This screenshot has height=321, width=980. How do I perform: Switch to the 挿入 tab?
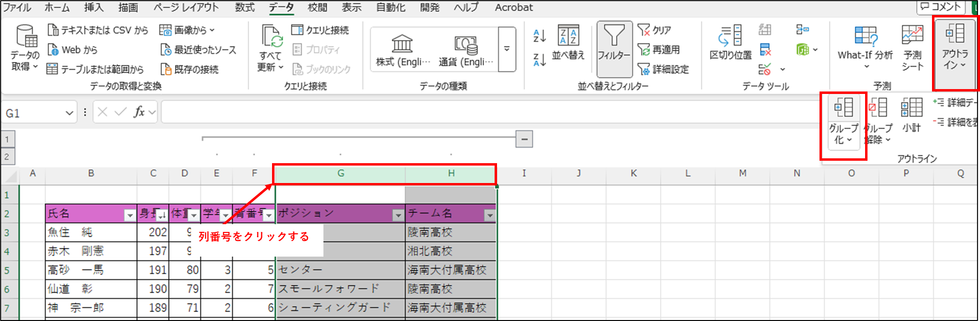pos(94,7)
